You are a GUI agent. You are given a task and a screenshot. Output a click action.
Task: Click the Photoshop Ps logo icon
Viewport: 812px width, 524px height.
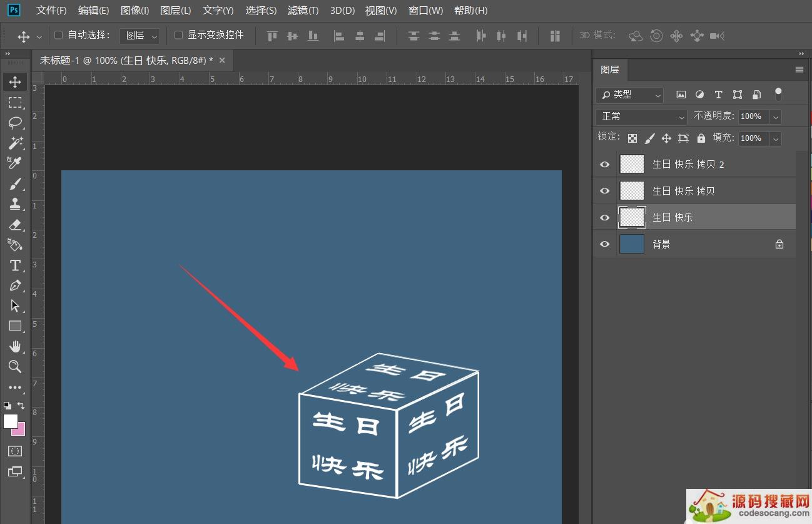[13, 10]
